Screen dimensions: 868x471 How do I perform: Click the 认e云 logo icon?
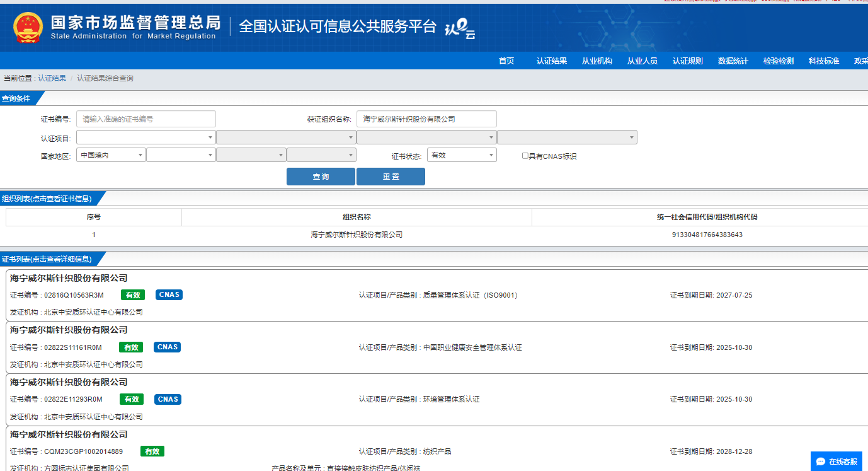pos(460,29)
